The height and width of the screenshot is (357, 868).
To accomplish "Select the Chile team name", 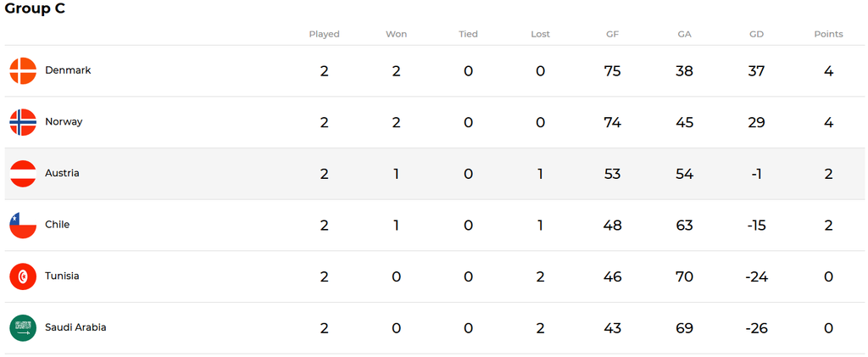I will 57,225.
